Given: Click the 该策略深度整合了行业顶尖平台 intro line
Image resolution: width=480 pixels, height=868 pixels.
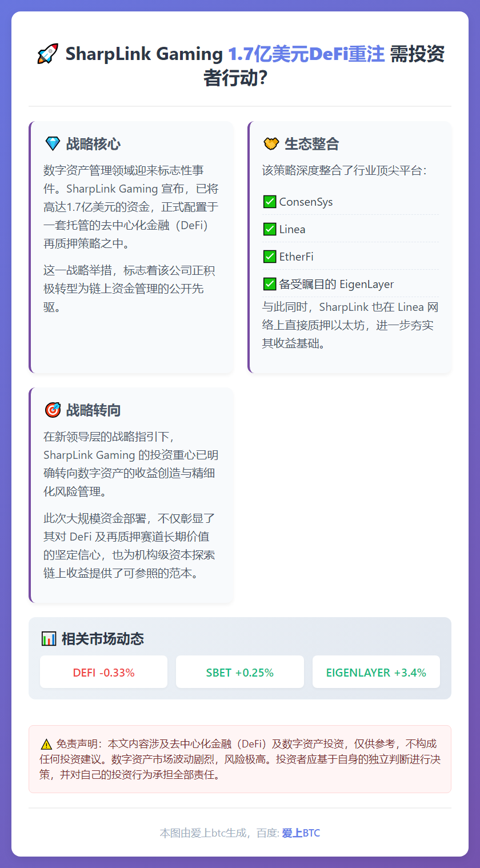Looking at the screenshot, I should pyautogui.click(x=345, y=170).
